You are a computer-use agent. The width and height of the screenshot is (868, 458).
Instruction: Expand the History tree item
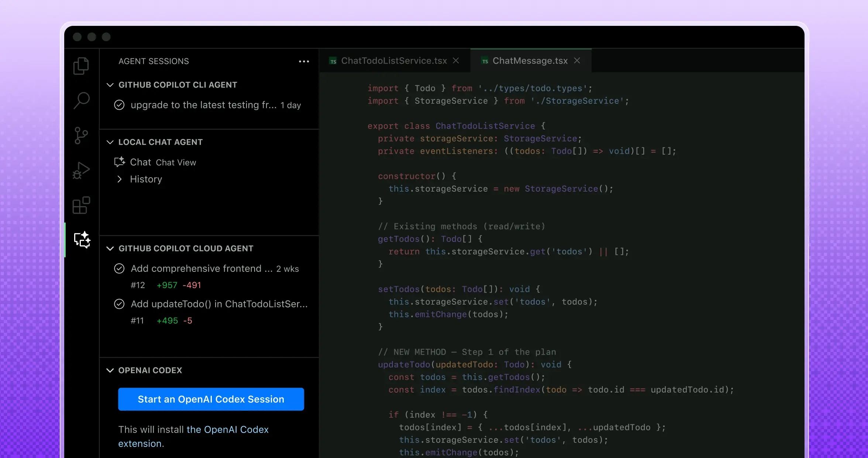click(119, 179)
